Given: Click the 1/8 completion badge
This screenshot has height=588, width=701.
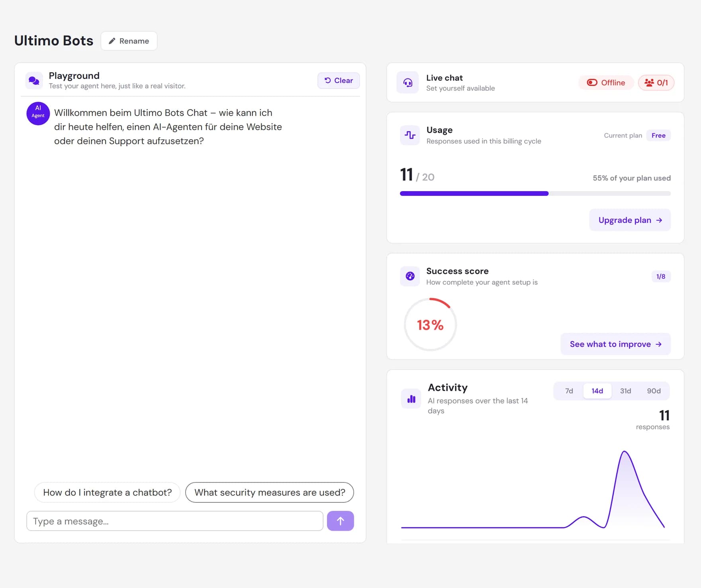Looking at the screenshot, I should click(x=661, y=276).
